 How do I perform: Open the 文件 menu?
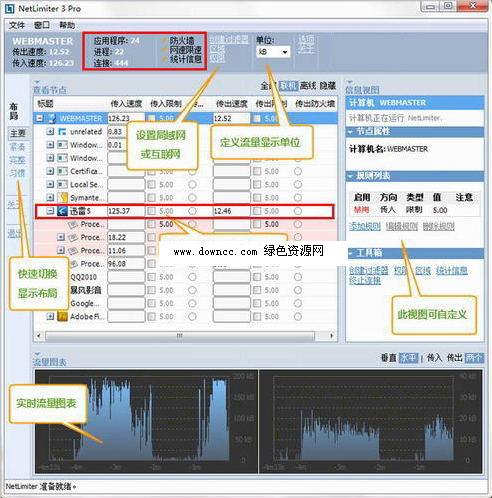coord(17,25)
